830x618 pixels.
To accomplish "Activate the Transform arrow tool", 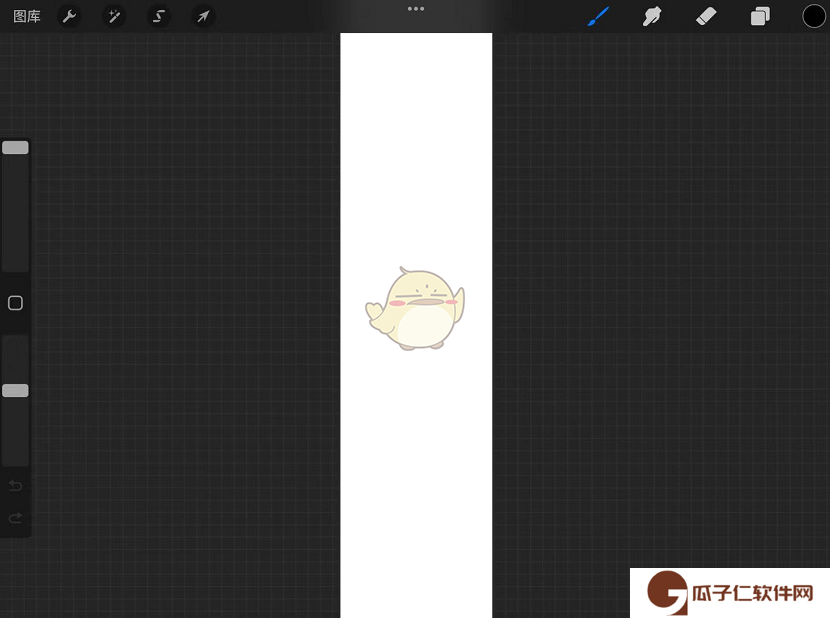I will pos(203,16).
